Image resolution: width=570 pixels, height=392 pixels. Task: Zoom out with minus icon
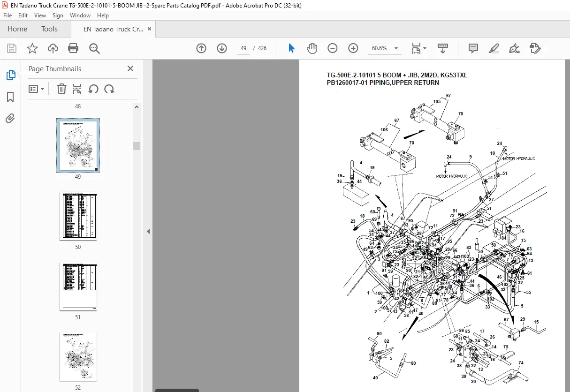pyautogui.click(x=333, y=48)
